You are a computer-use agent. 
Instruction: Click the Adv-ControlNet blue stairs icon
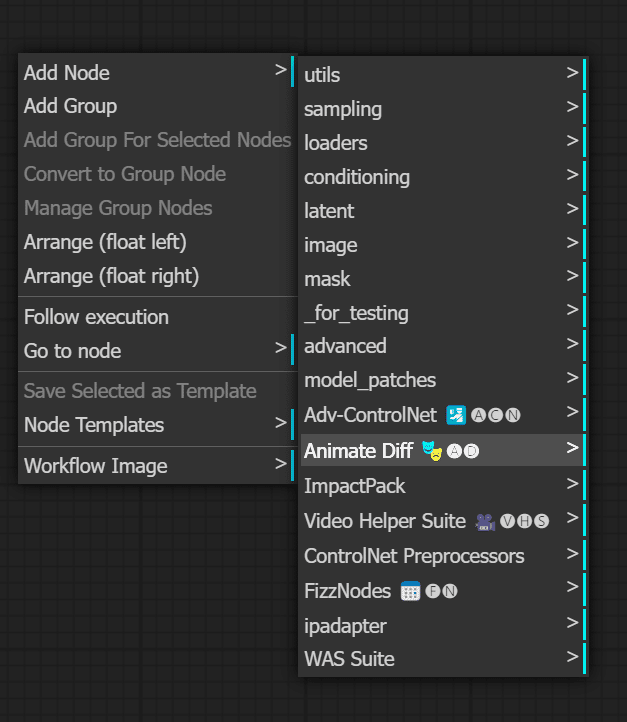click(456, 415)
